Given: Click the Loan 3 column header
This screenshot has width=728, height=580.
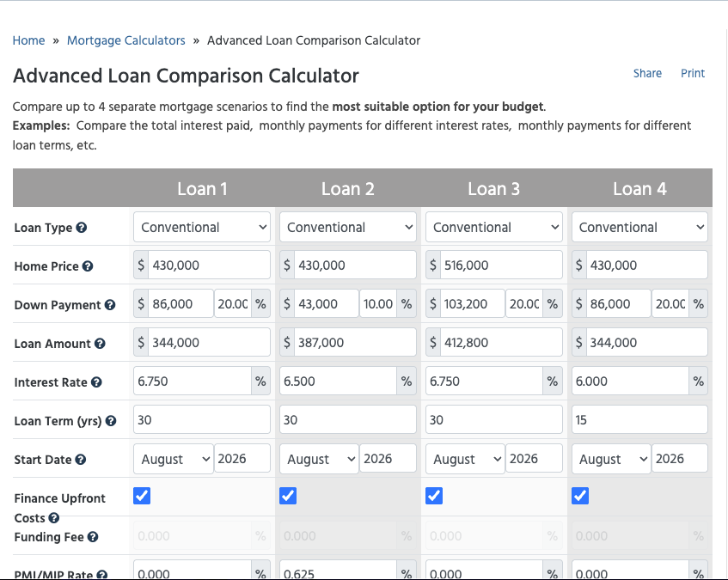Looking at the screenshot, I should click(x=493, y=189).
